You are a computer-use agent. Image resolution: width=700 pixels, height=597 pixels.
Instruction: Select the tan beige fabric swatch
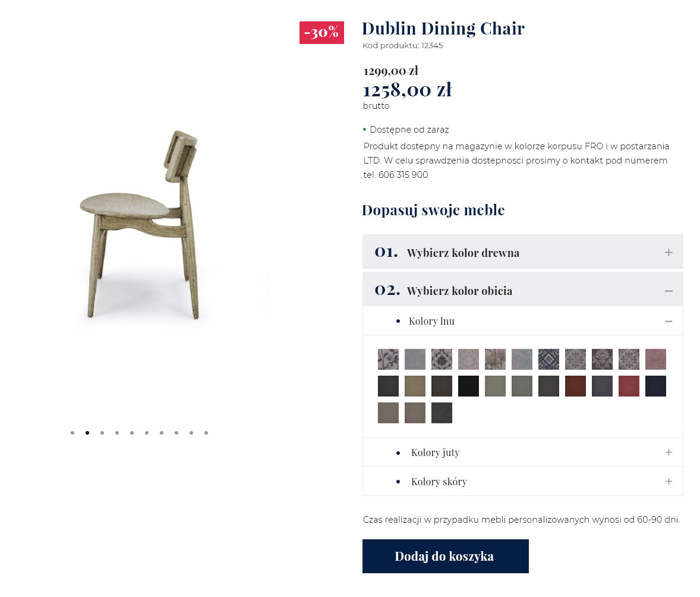click(x=415, y=386)
